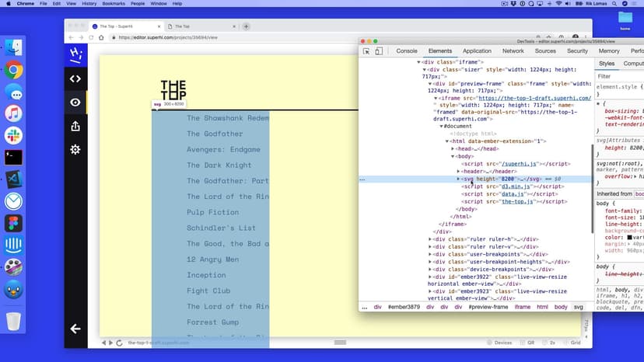Expand the div class "ruler ruler-h" node
Screen dimensions: 644x362
point(430,239)
